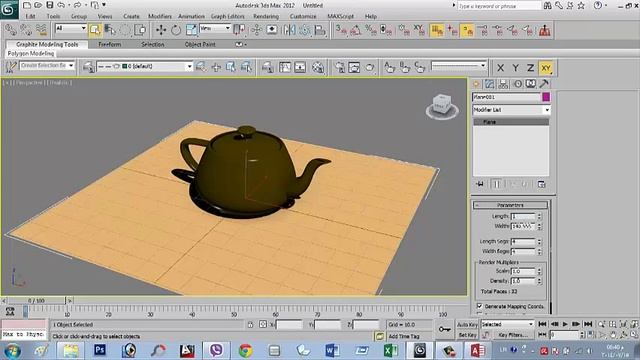Click the Polygon Modeling panel label
This screenshot has width=640, height=360.
pyautogui.click(x=31, y=53)
